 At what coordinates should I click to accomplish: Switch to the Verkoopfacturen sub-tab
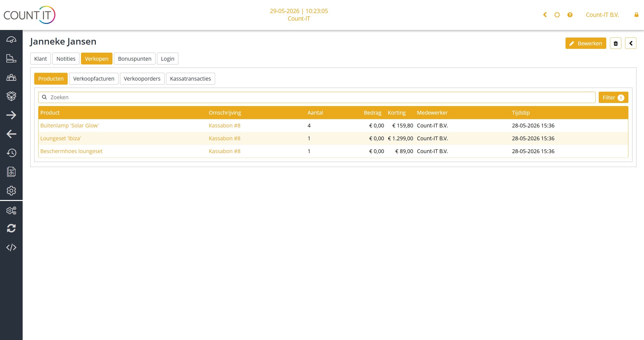[94, 79]
